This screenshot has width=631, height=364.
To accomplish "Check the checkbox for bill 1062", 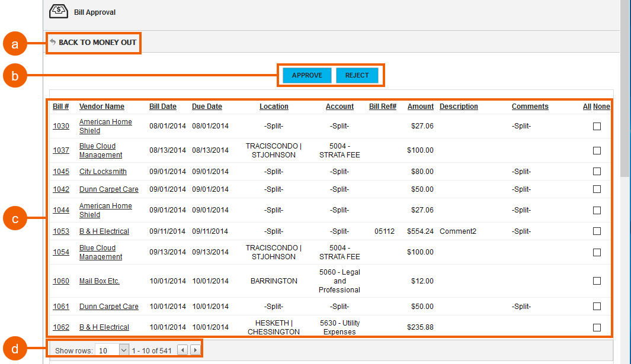I will point(597,327).
